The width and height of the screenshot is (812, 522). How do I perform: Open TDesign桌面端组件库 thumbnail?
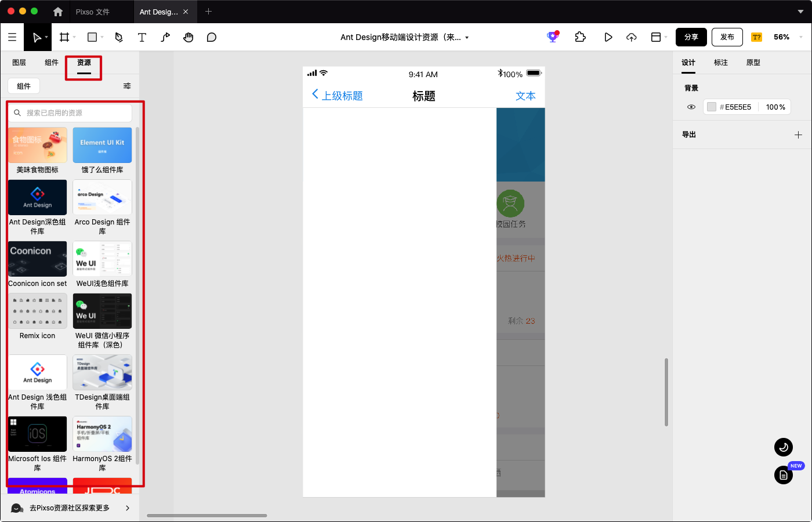point(102,372)
